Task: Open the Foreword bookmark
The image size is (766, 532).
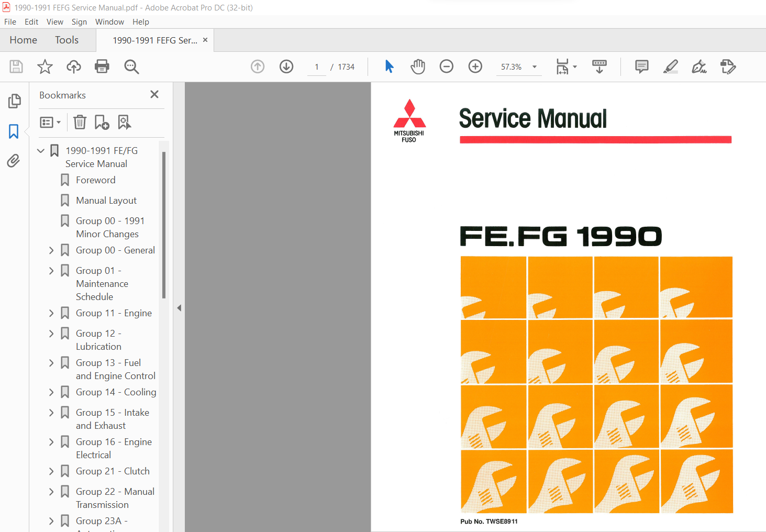Action: 95,180
